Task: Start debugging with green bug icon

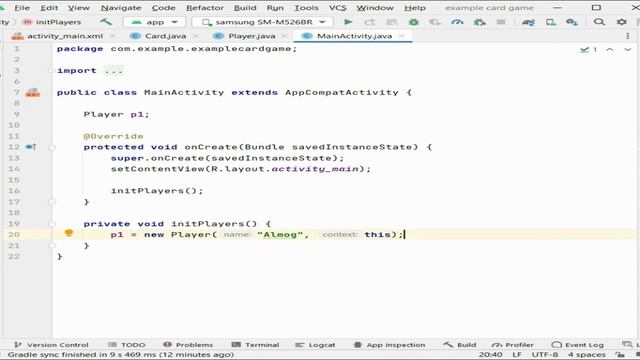Action: coord(413,22)
